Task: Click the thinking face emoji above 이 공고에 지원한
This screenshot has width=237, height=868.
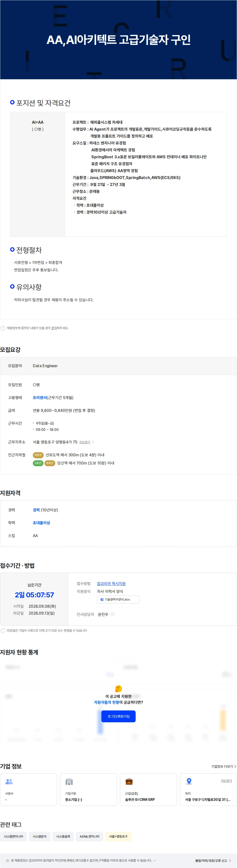Action: [x=118, y=688]
